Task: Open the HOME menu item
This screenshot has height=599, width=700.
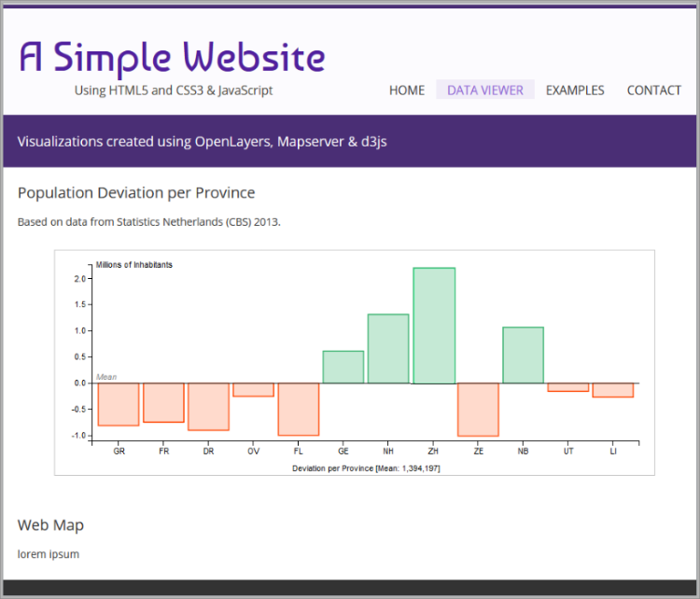Action: (x=407, y=91)
